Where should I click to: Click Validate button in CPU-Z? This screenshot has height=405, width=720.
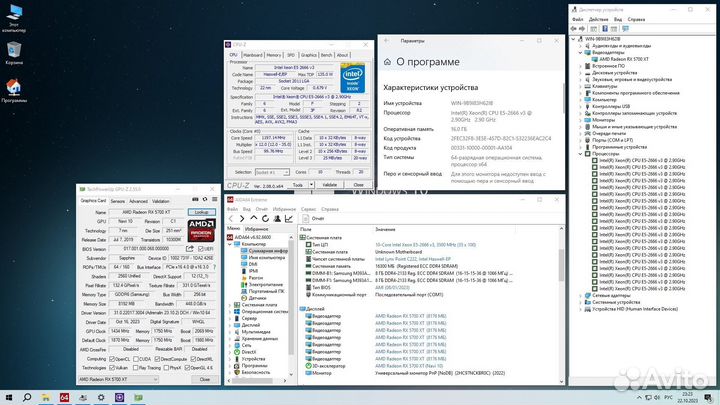coord(330,185)
